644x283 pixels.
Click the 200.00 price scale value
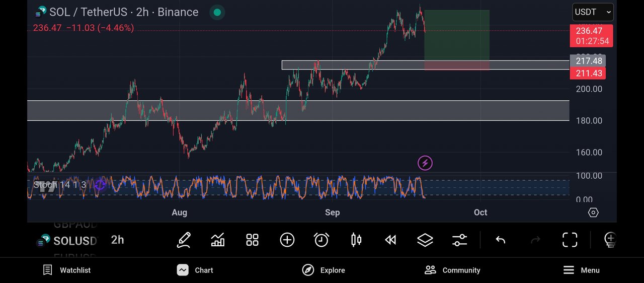pyautogui.click(x=589, y=89)
